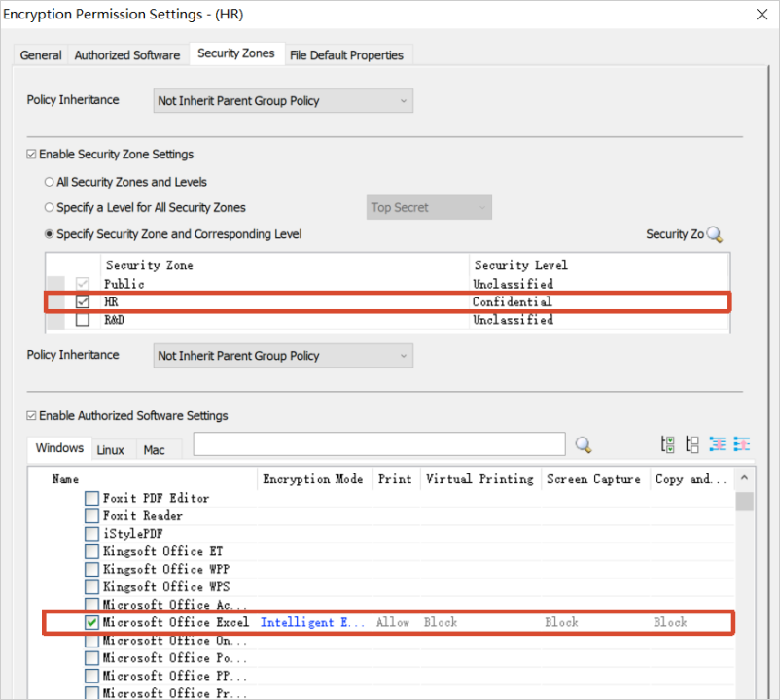The height and width of the screenshot is (700, 780).
Task: Check the Kingsoft Office WPP checkbox
Action: [x=91, y=570]
